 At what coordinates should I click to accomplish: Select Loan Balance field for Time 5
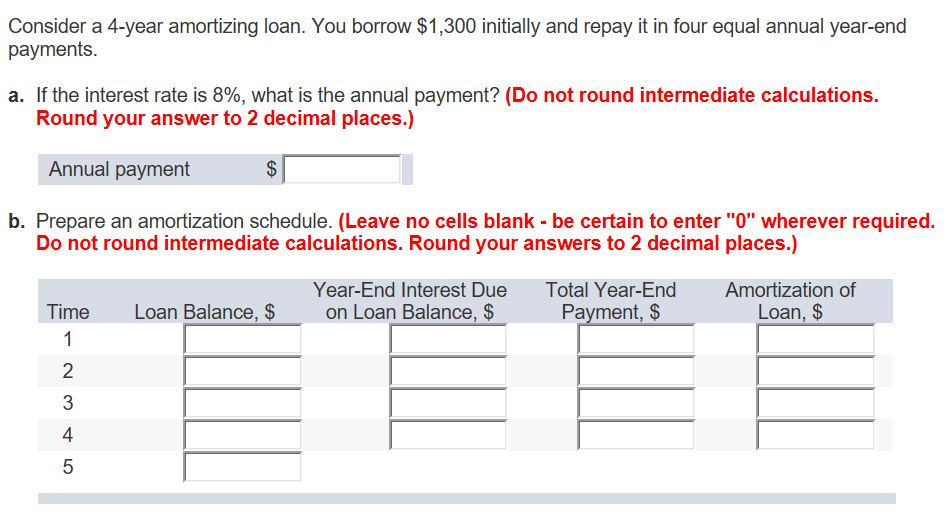pos(243,467)
